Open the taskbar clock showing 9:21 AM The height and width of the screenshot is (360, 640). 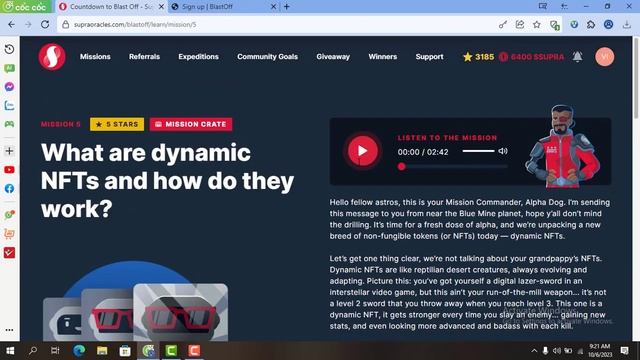599,351
